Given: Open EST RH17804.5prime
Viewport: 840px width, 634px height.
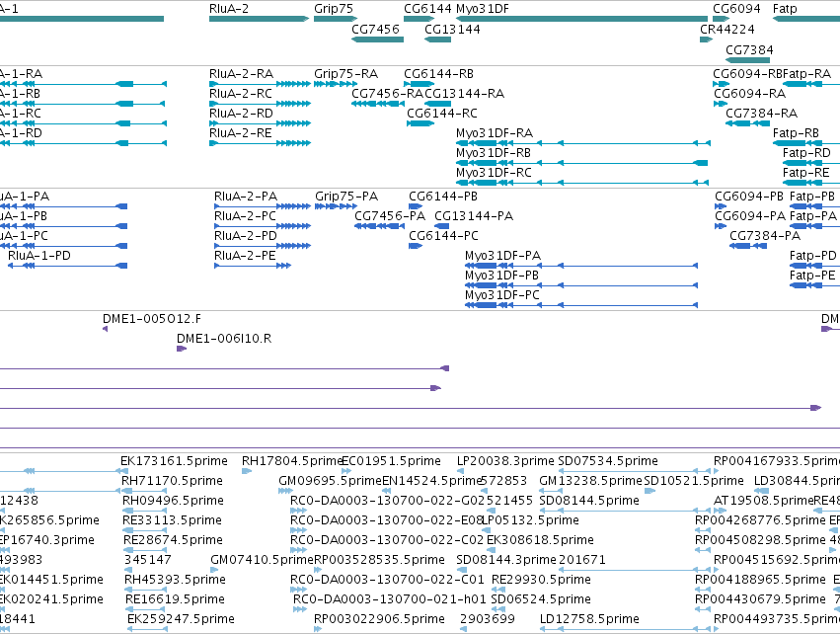Looking at the screenshot, I should click(292, 461).
